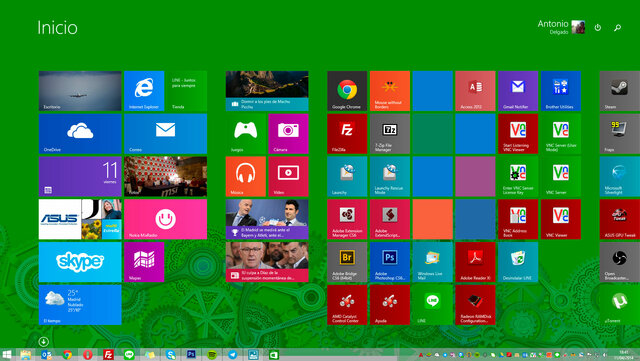
Task: Open VNC Server (User Mode) tile
Action: click(x=560, y=134)
